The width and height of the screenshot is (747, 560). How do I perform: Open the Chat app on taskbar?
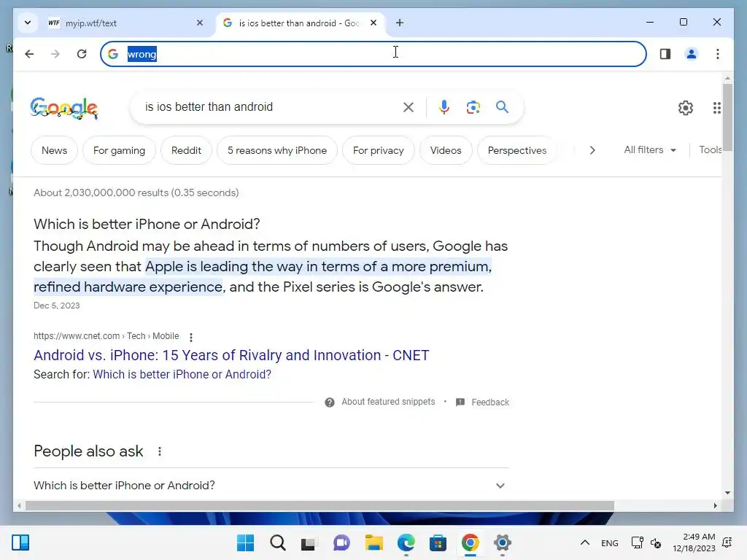pyautogui.click(x=341, y=542)
